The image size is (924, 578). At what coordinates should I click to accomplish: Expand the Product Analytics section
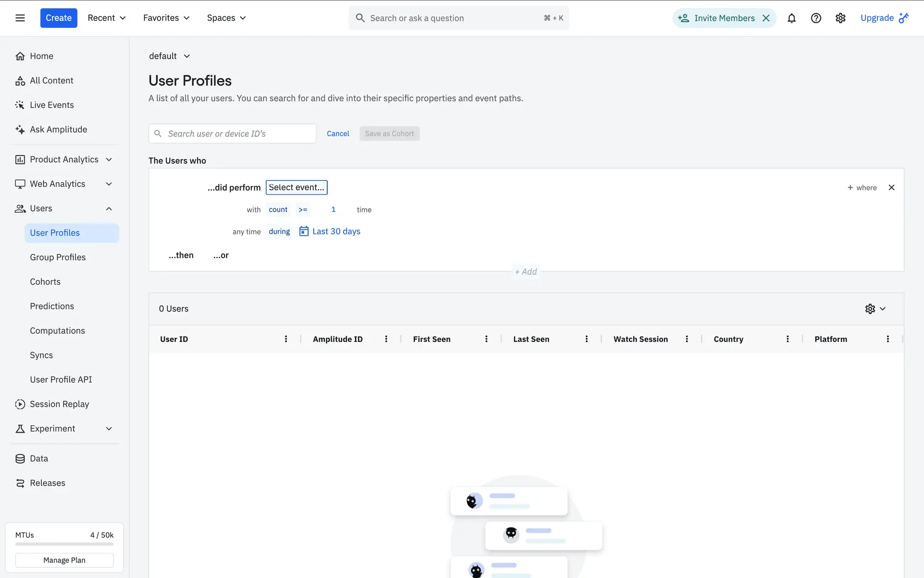coord(109,159)
